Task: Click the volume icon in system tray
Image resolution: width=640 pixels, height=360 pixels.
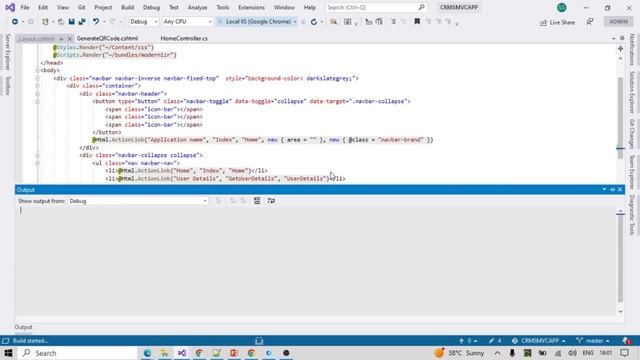Action: click(x=573, y=353)
